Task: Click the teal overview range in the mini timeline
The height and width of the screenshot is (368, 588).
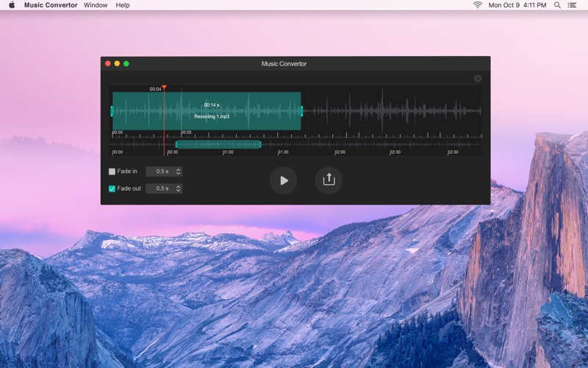Action: point(218,144)
